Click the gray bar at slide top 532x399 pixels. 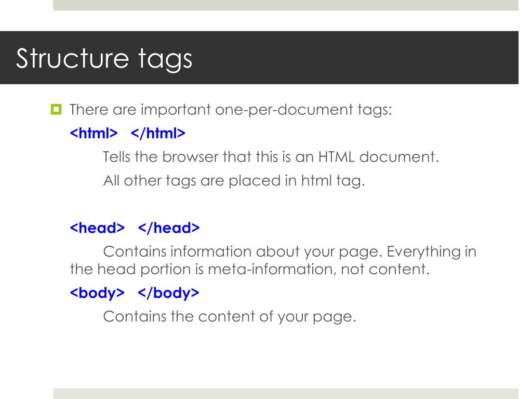[286, 5]
